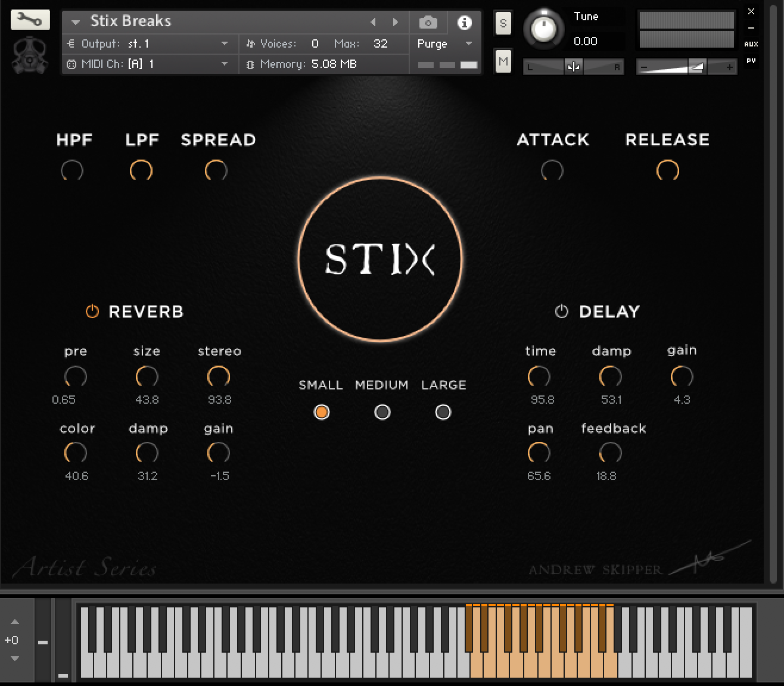Close the instrument with X
This screenshot has width=784, height=686.
pyautogui.click(x=751, y=11)
